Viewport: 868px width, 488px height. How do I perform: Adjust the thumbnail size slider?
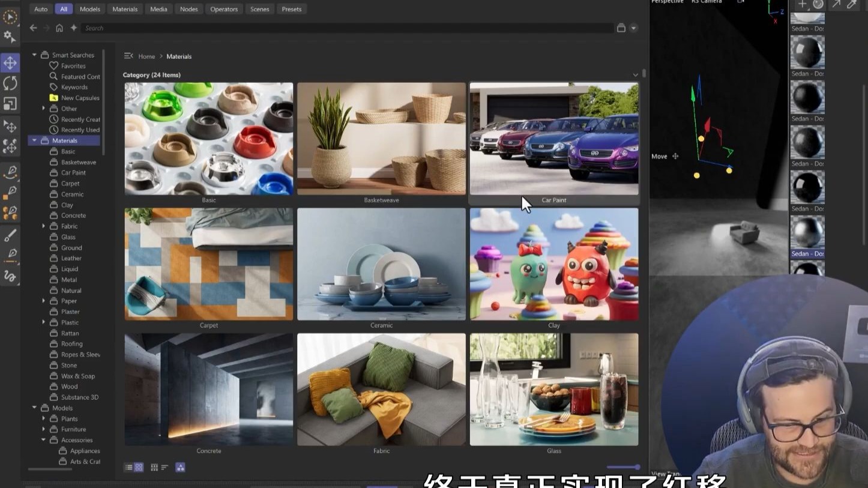tap(623, 467)
